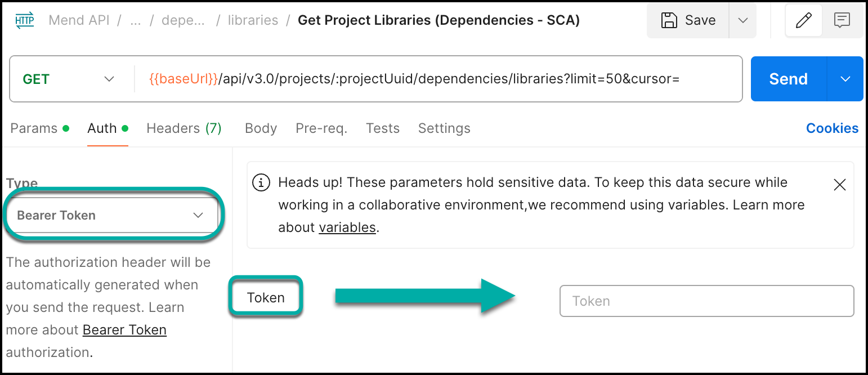Open the comments icon

(x=842, y=21)
